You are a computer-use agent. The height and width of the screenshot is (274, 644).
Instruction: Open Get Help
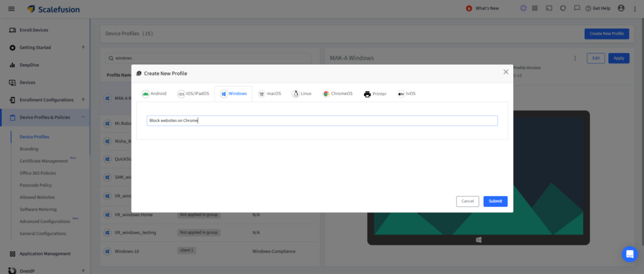598,8
